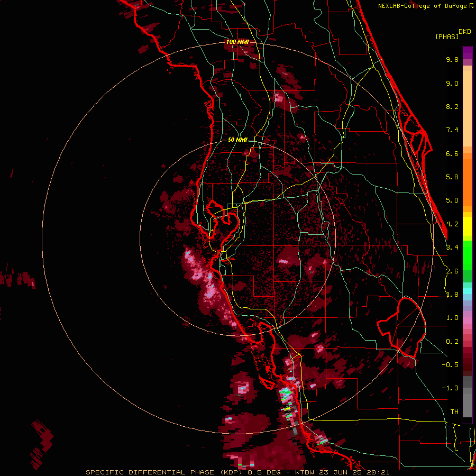Click the 2.6 scale value

click(452, 271)
